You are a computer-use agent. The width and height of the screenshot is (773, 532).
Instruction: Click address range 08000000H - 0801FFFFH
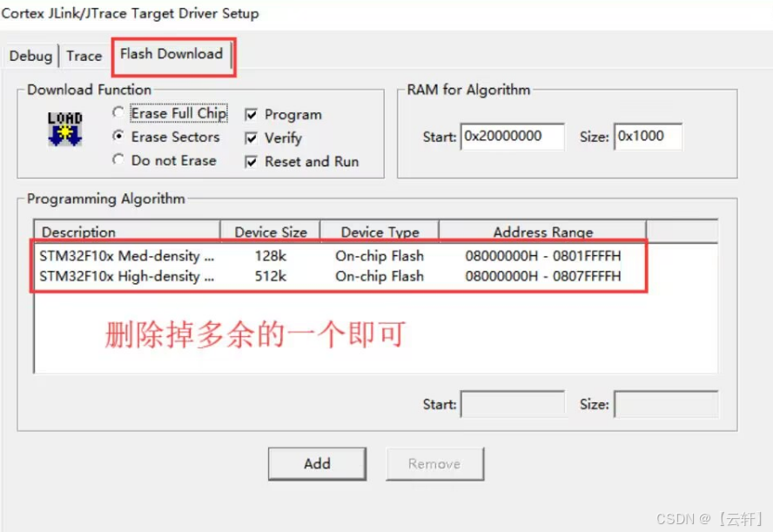tap(543, 256)
